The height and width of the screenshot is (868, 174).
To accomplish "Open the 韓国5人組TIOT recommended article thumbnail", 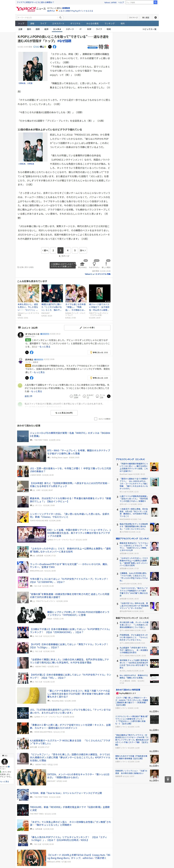I will point(52,294).
